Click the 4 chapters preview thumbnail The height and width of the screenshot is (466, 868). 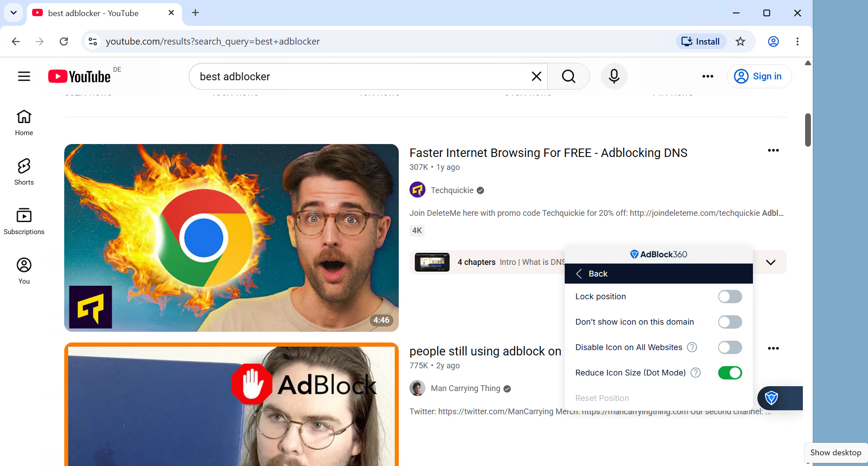pyautogui.click(x=432, y=262)
